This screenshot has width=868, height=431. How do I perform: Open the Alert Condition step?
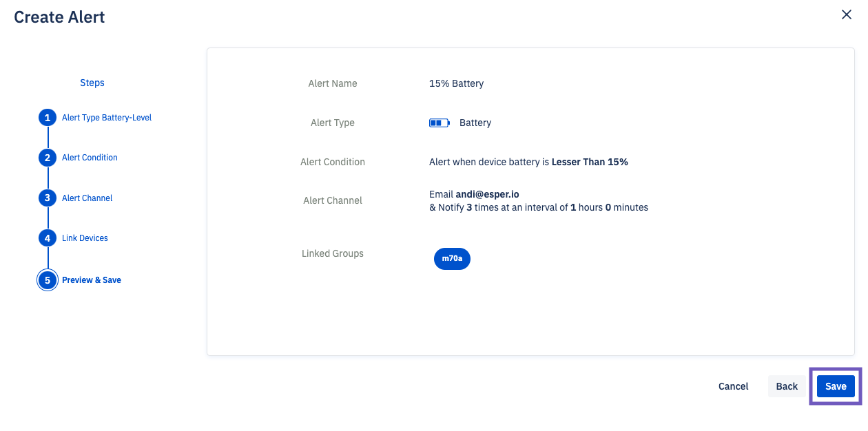pos(90,158)
